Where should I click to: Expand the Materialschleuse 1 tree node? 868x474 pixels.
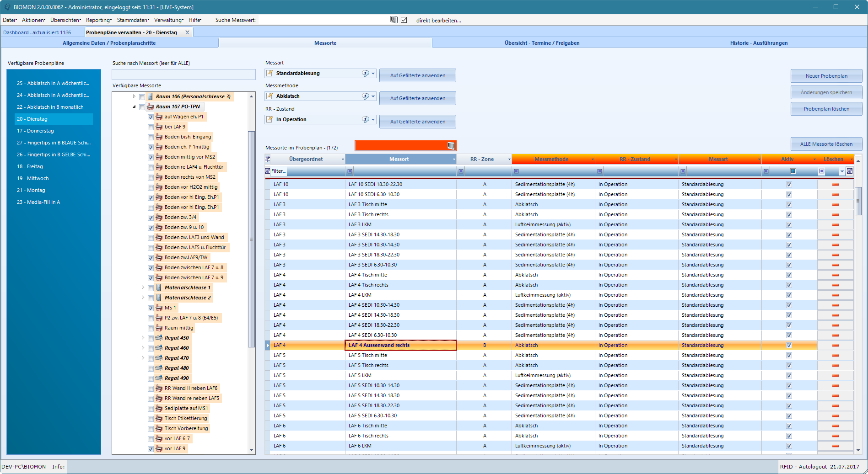click(x=143, y=288)
